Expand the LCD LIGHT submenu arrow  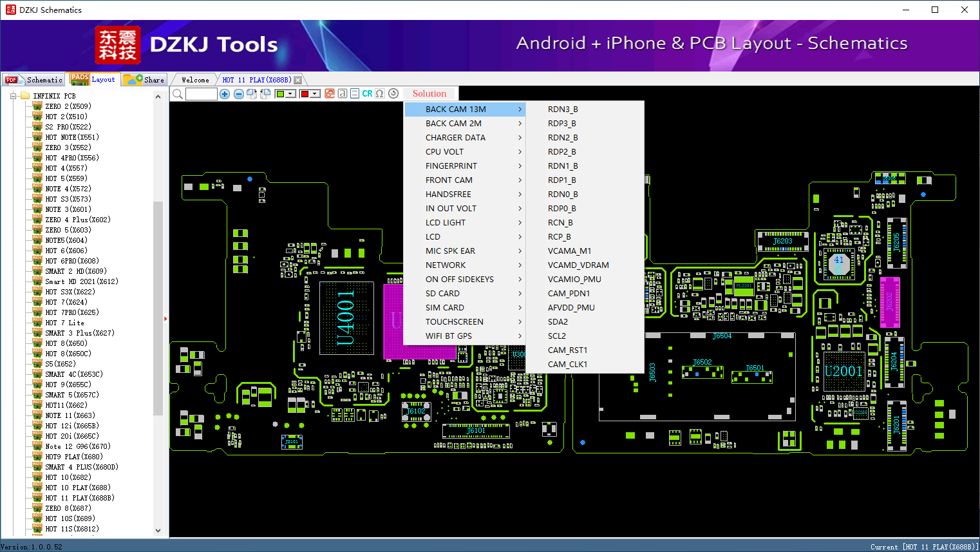pyautogui.click(x=520, y=223)
